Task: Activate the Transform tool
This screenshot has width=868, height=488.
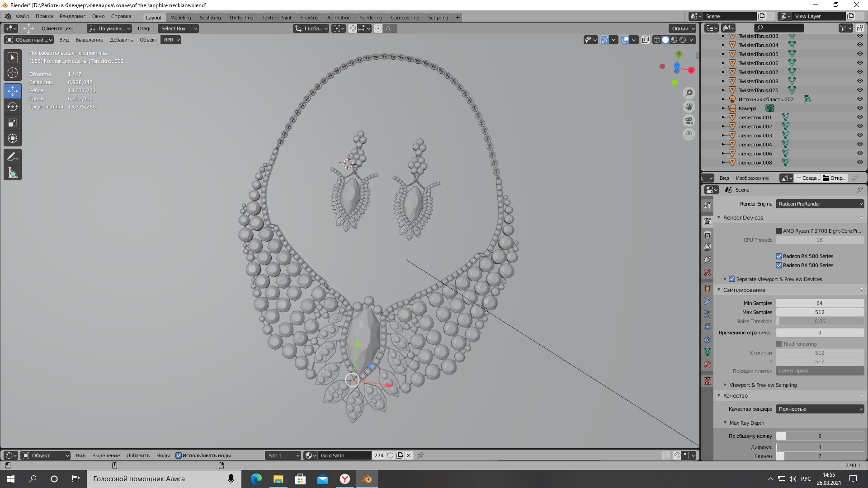Action: 13,138
